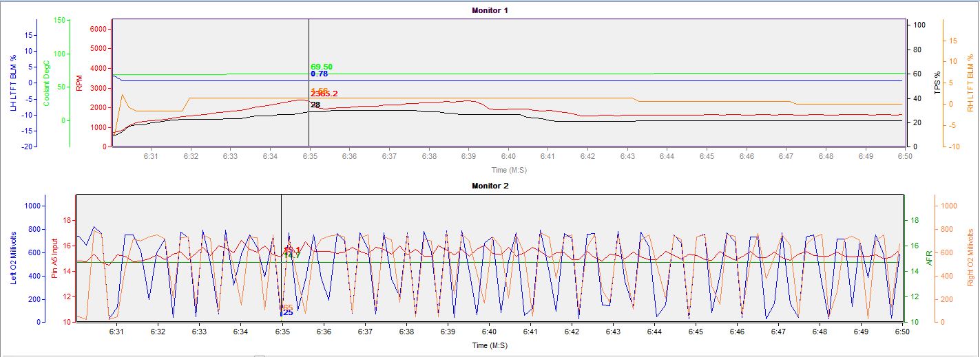Click the green 69.50 coolant cursor readout
The width and height of the screenshot is (980, 357).
322,67
